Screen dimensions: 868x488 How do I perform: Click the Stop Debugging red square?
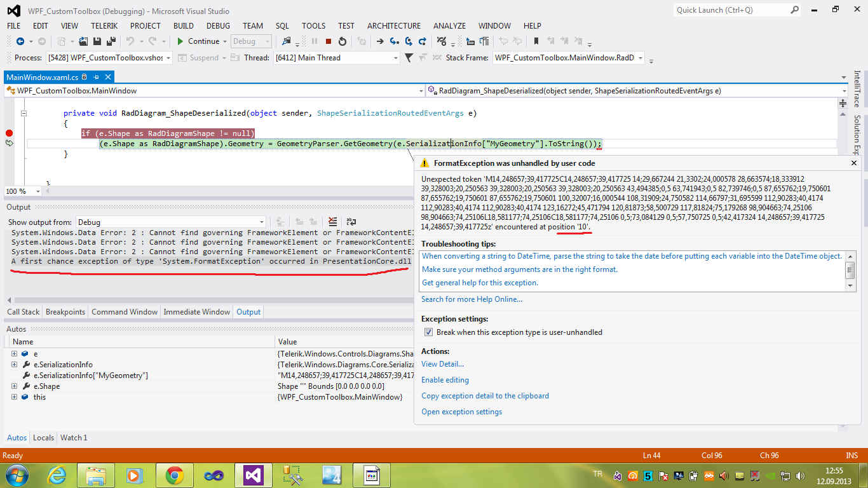pos(329,41)
